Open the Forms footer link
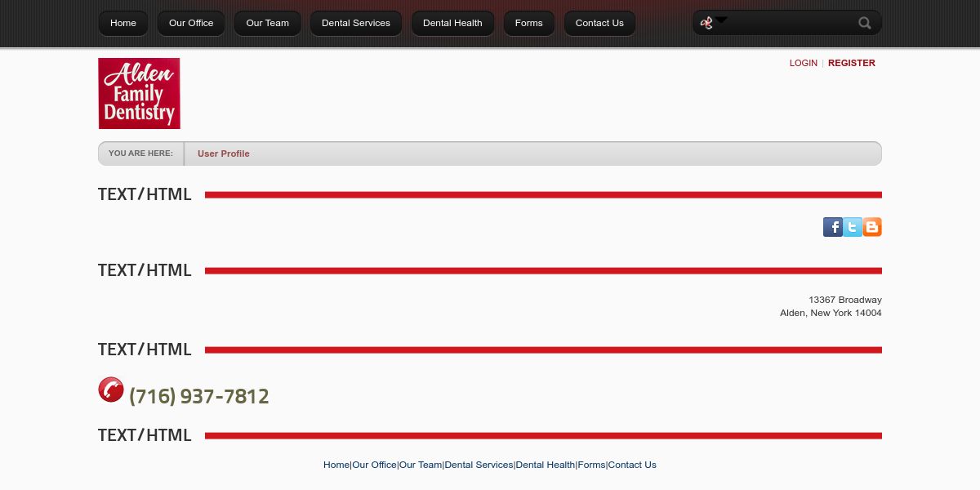980x490 pixels. [592, 465]
